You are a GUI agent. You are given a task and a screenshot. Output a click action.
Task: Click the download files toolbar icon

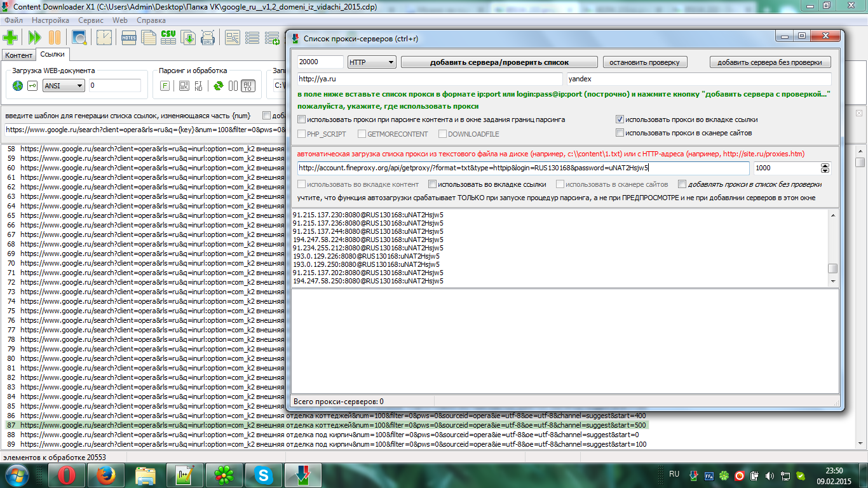click(189, 37)
